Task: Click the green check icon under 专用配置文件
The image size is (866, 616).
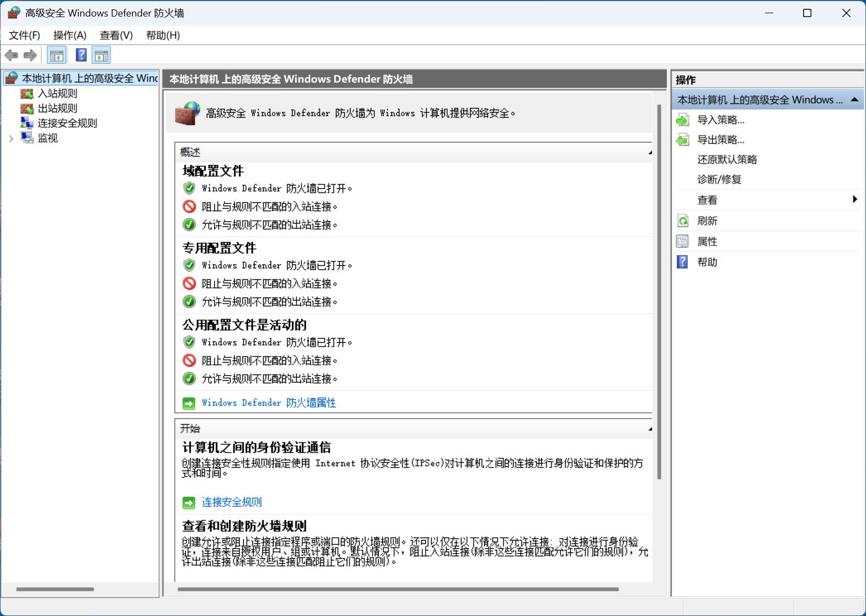Action: (x=189, y=302)
